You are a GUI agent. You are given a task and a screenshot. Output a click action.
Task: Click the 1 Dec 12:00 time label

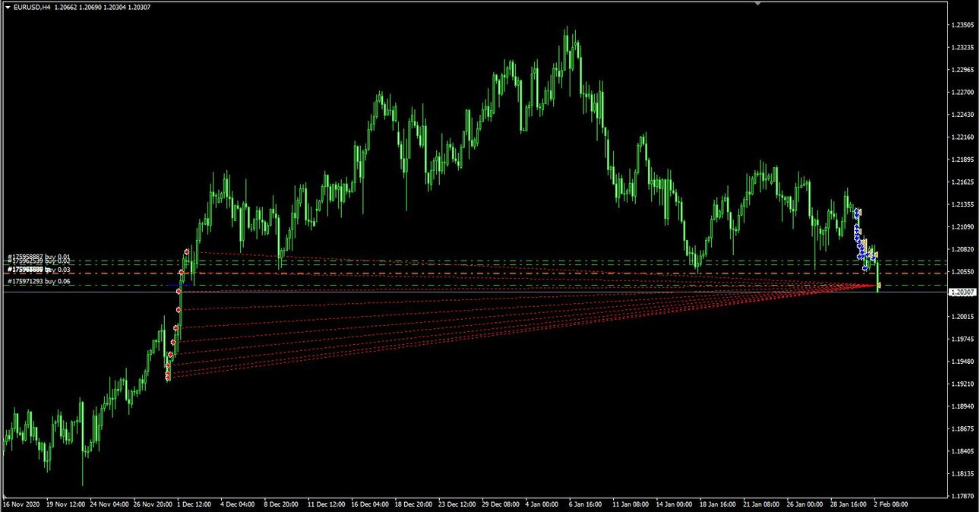click(x=194, y=504)
